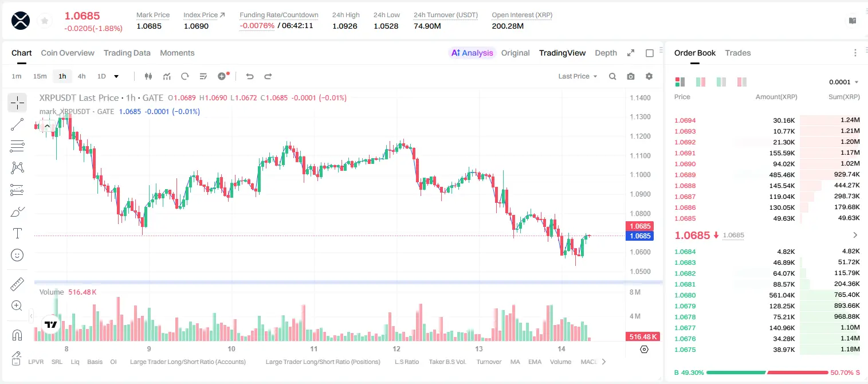Open the emoji sticker tool
This screenshot has height=384, width=868.
point(17,255)
